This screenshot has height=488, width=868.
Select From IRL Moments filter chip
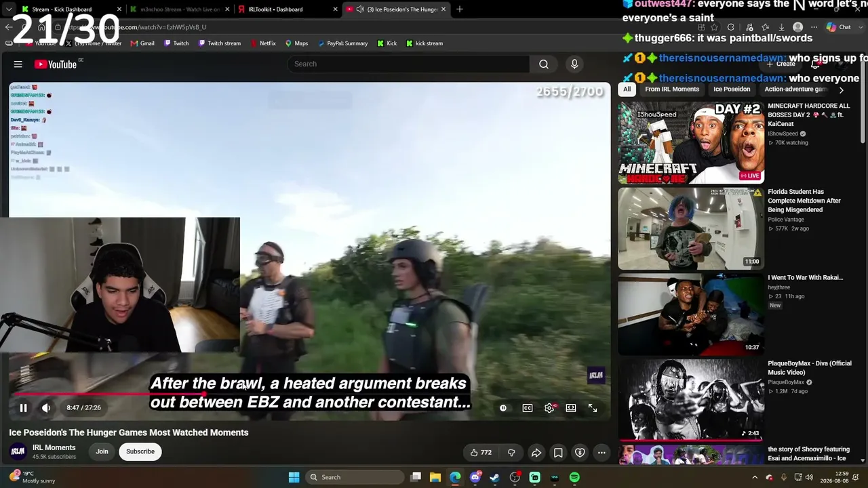point(672,89)
